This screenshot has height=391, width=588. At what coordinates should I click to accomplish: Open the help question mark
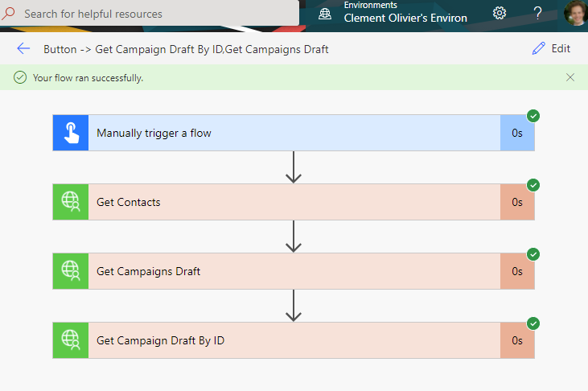pyautogui.click(x=538, y=13)
